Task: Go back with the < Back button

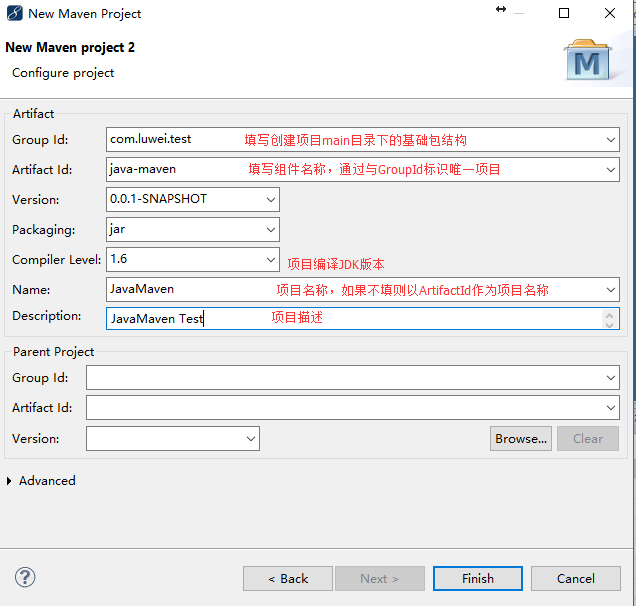Action: point(288,578)
